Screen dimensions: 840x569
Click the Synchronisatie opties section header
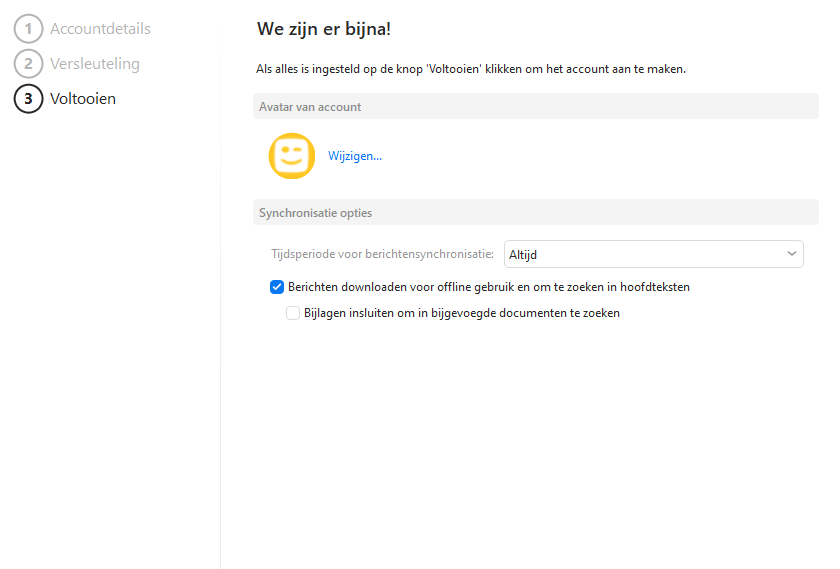pyautogui.click(x=315, y=213)
